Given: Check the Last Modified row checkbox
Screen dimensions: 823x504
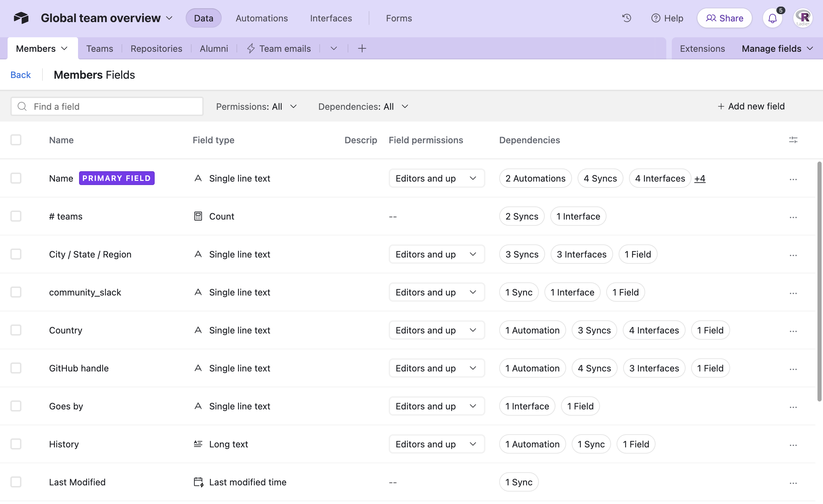Looking at the screenshot, I should click(x=16, y=482).
